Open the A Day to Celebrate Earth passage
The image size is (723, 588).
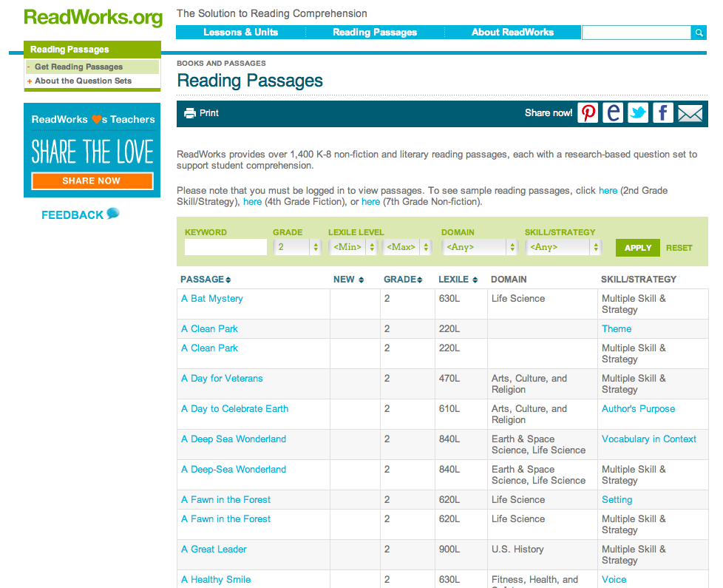(x=234, y=408)
